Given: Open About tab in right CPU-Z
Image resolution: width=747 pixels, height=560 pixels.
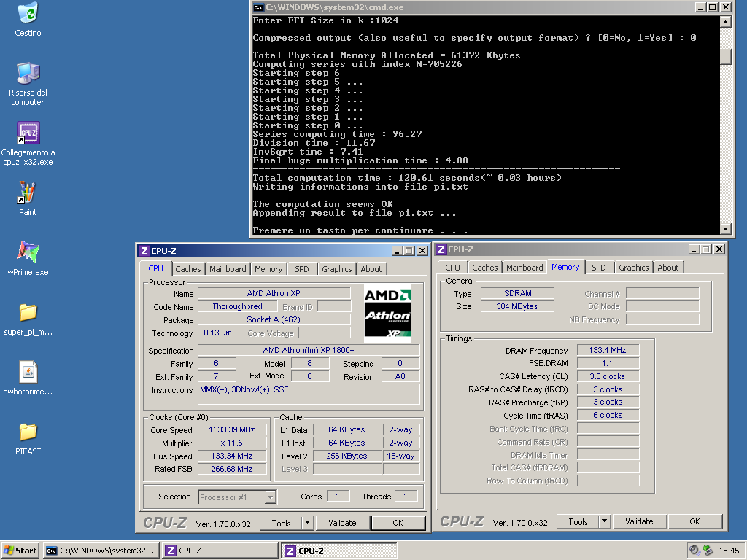Looking at the screenshot, I should click(668, 268).
